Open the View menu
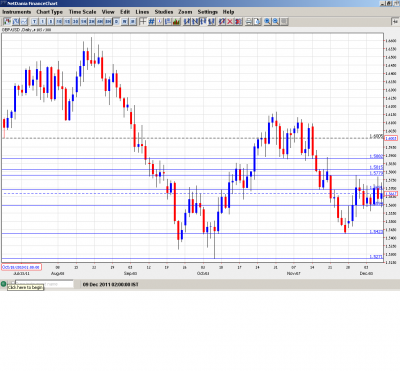This screenshot has height=371, width=400. point(108,12)
